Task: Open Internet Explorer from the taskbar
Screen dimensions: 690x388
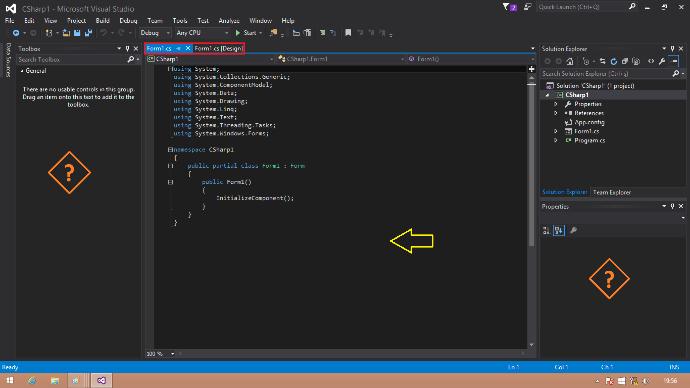Action: [x=32, y=380]
